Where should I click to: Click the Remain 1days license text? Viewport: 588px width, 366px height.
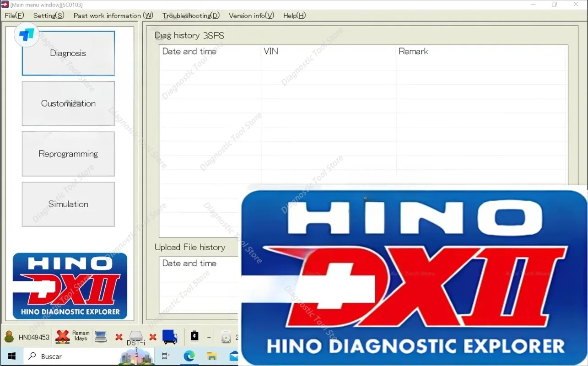tap(81, 336)
